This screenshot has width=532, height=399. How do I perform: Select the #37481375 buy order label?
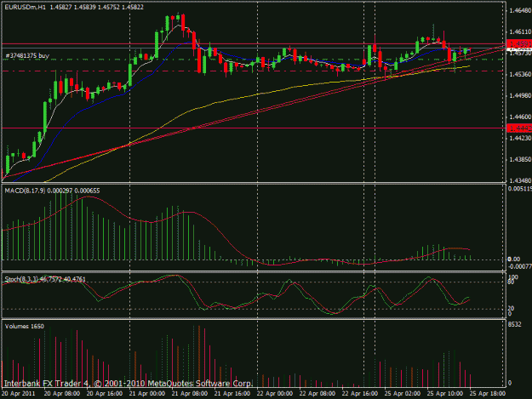tap(27, 55)
